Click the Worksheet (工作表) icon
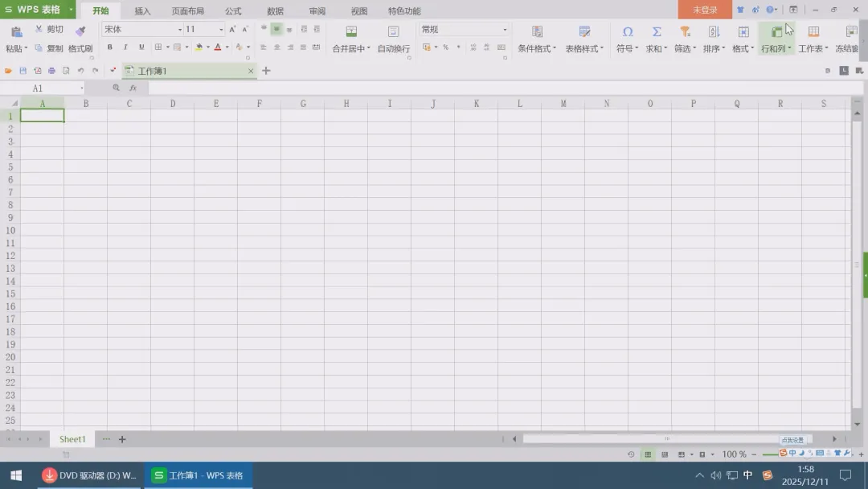 (813, 31)
